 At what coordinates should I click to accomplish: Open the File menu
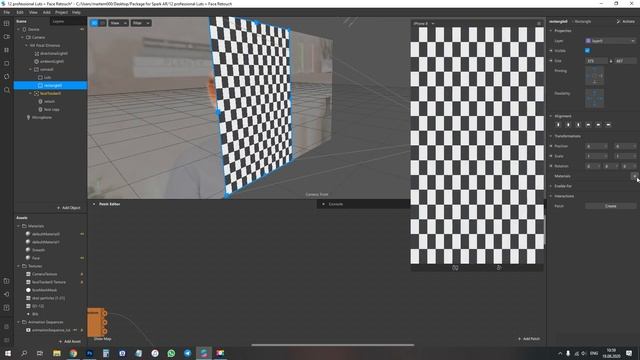[7, 12]
